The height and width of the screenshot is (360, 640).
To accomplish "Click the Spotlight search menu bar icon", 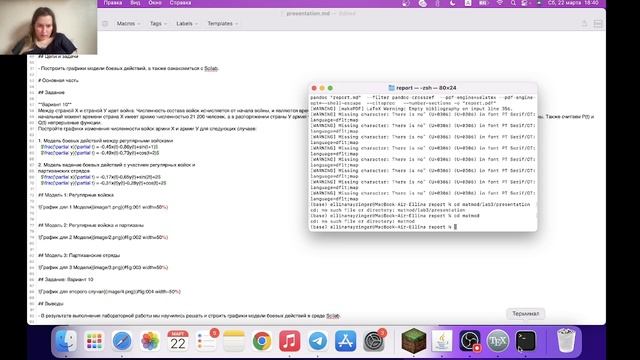I will click(513, 3).
